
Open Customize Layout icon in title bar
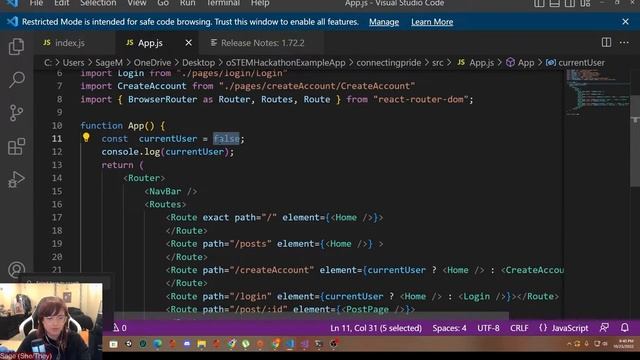585,3
